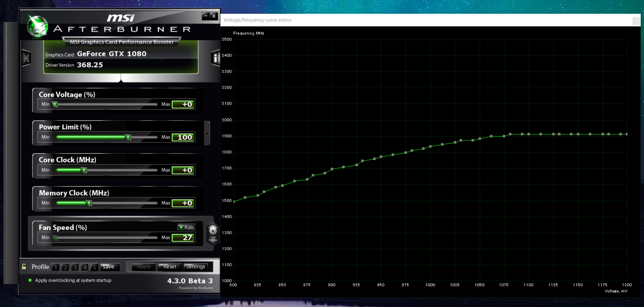644x307 pixels.
Task: Toggle the profile lock icon
Action: pyautogui.click(x=24, y=267)
